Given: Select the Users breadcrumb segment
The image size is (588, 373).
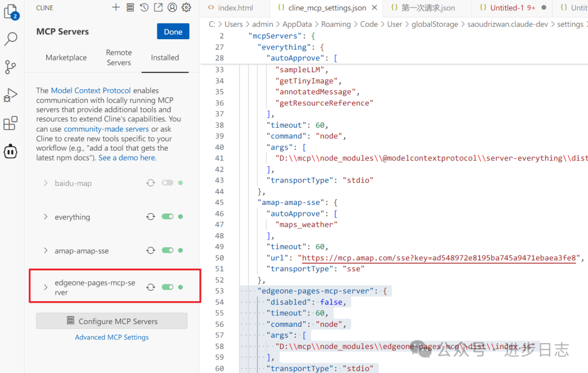Looking at the screenshot, I should [x=233, y=24].
